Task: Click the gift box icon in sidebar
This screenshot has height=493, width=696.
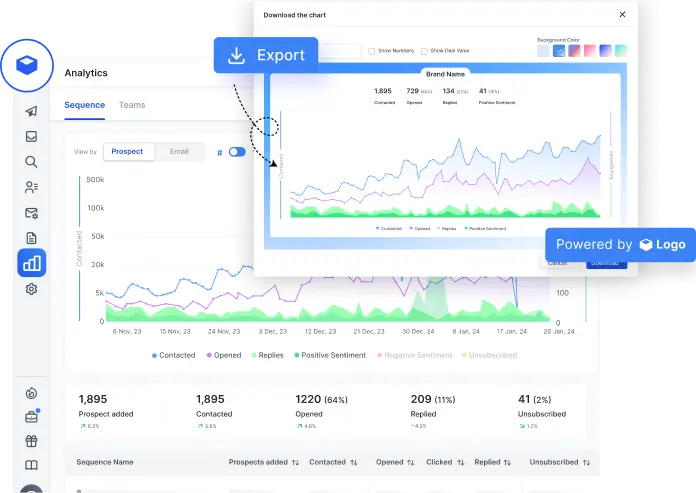Action: point(32,441)
